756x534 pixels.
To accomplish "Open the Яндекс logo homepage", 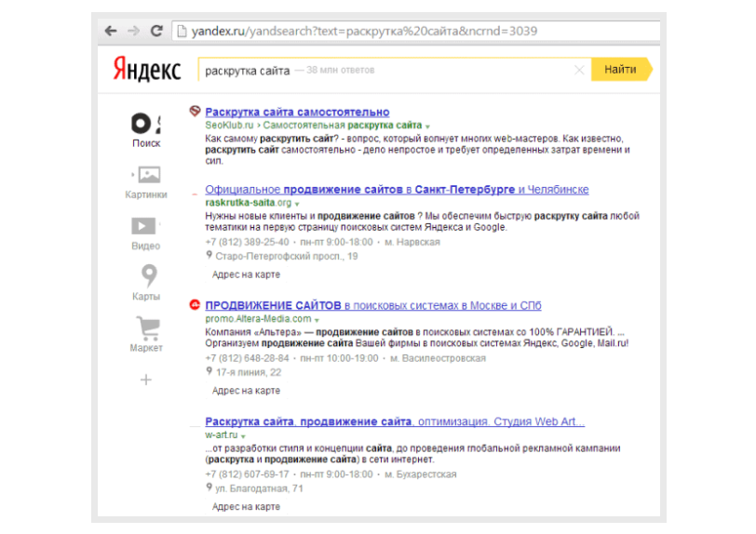I will point(146,70).
